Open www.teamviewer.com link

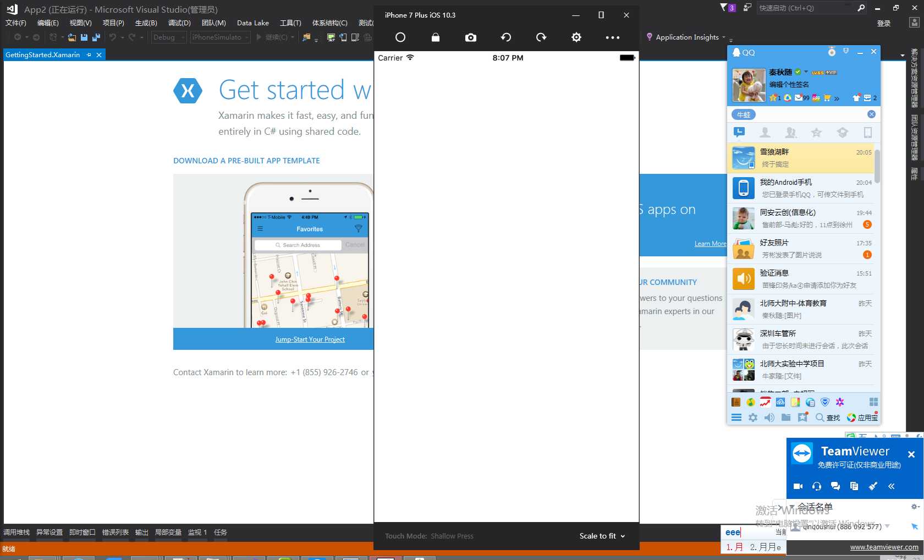(x=884, y=547)
